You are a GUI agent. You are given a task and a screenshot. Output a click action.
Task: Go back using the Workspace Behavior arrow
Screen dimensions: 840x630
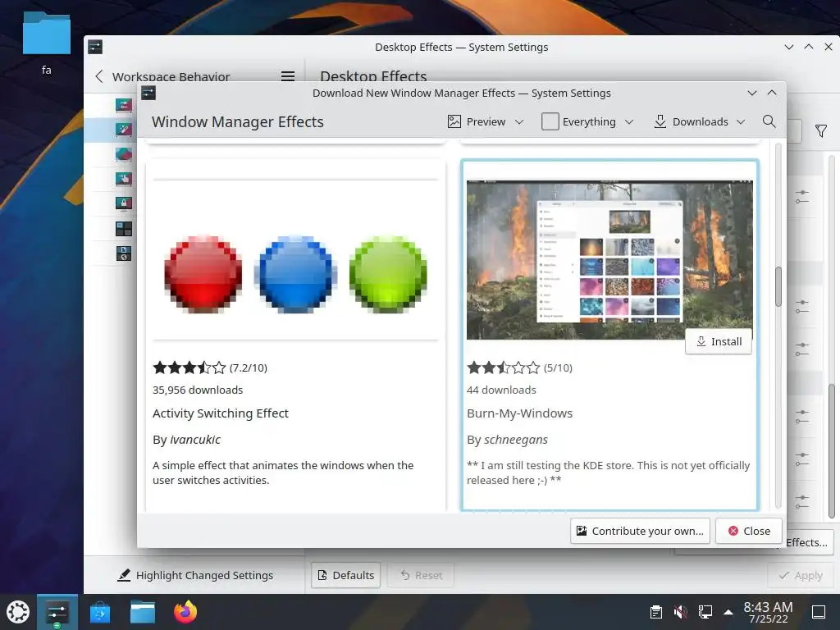point(99,76)
